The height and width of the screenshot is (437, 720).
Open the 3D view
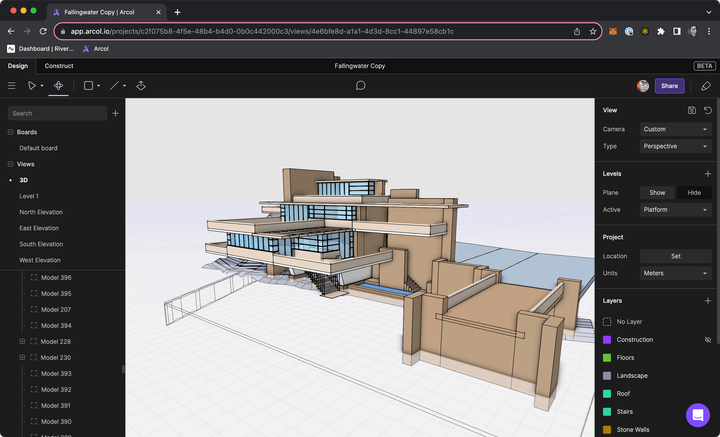click(x=23, y=180)
